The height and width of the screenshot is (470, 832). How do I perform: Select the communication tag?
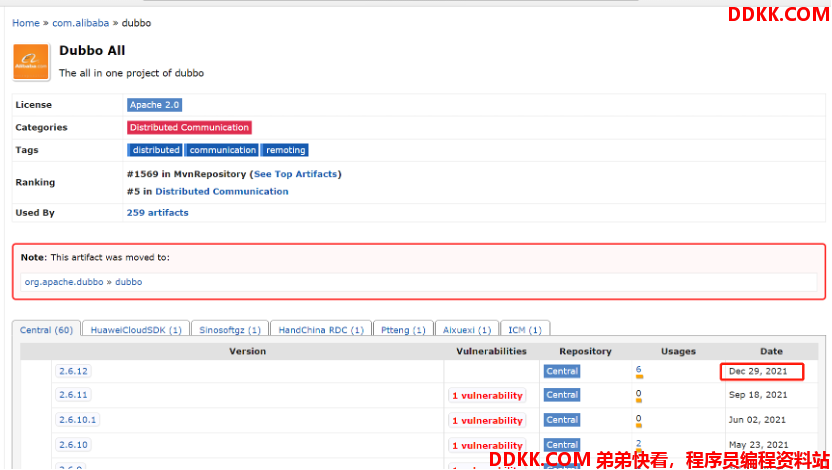pyautogui.click(x=222, y=150)
